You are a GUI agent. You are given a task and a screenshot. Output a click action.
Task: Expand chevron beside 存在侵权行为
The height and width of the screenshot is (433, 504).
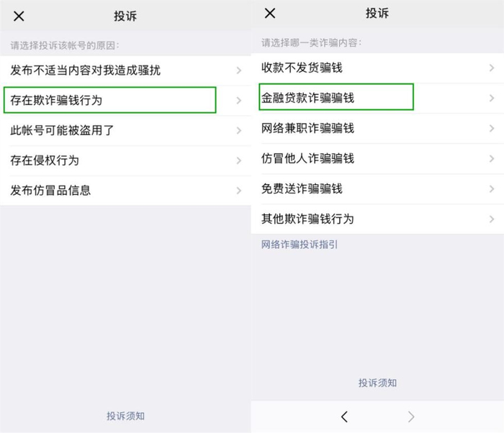pos(239,161)
